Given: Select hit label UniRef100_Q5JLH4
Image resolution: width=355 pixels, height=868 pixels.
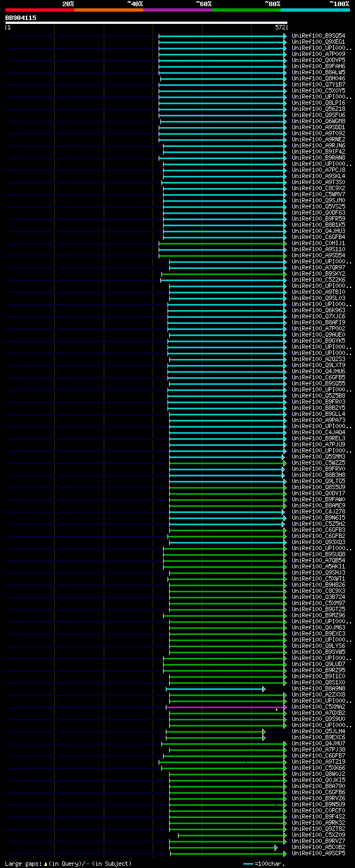Looking at the screenshot, I should (318, 732).
